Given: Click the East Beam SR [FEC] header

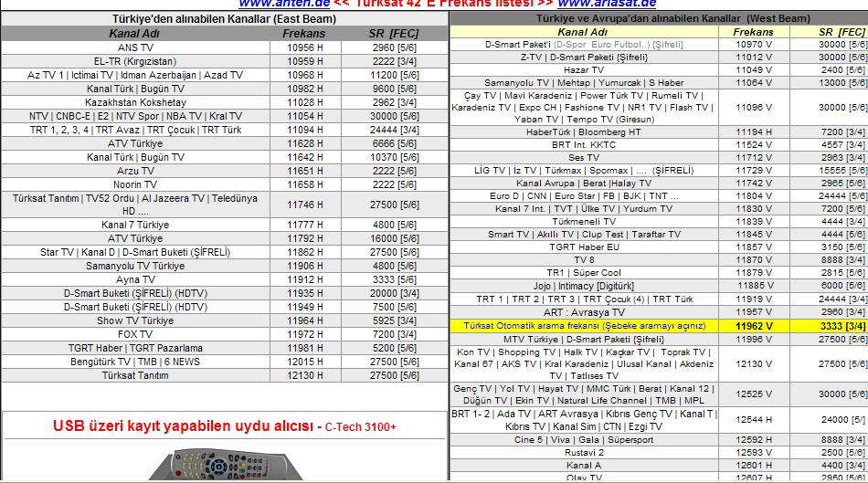Looking at the screenshot, I should click(x=395, y=34).
